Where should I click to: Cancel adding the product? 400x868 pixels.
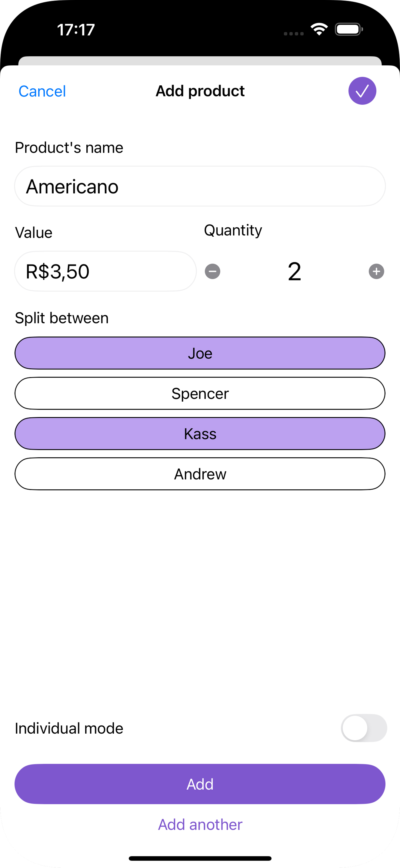click(x=42, y=91)
